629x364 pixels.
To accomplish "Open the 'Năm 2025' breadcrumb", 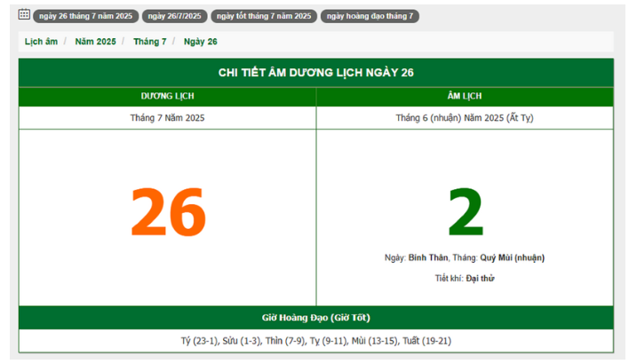I will click(x=95, y=42).
